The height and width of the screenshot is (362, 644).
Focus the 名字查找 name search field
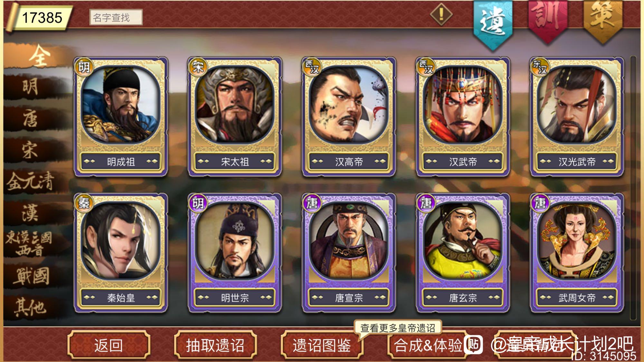coord(116,17)
